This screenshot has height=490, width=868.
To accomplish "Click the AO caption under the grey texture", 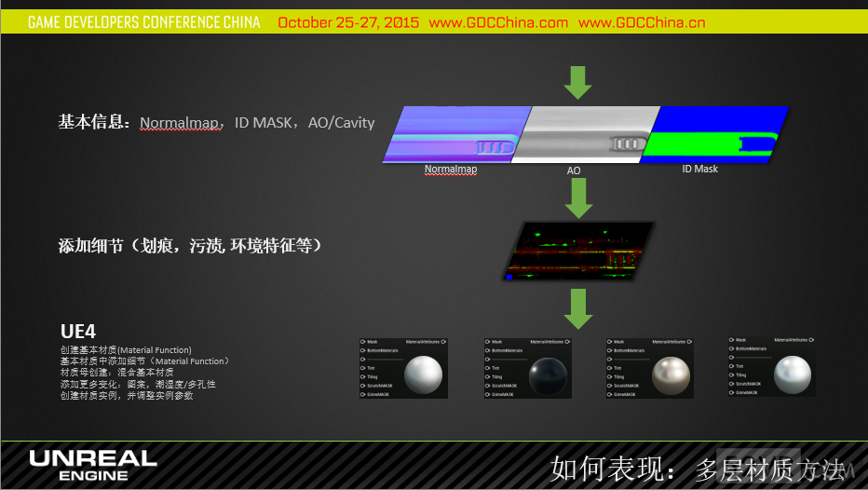I will [574, 170].
